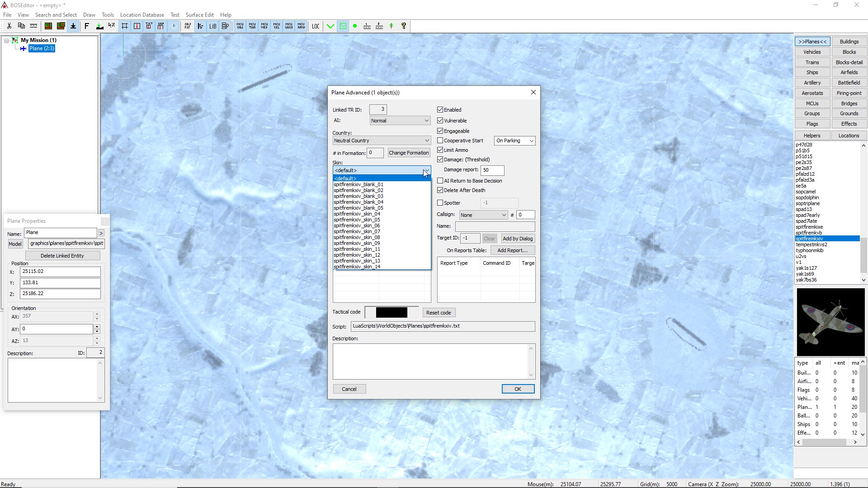This screenshot has height=488, width=868.
Task: Click the green circle toolbar icon
Action: [355, 26]
